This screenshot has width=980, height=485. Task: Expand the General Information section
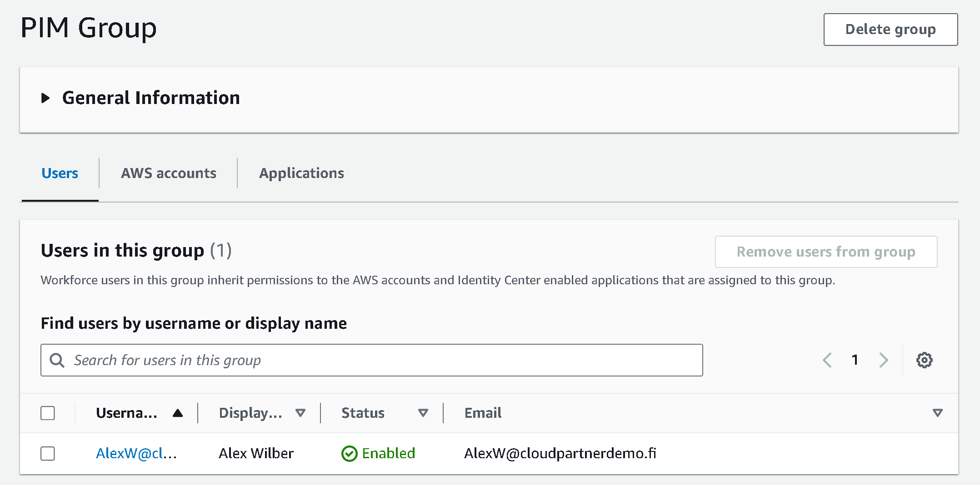[45, 98]
